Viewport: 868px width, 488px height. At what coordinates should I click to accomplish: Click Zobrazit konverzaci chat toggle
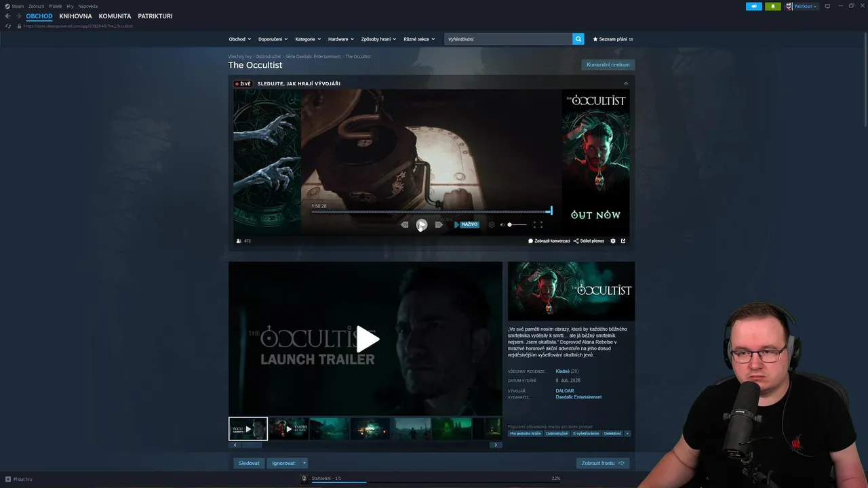tap(549, 241)
